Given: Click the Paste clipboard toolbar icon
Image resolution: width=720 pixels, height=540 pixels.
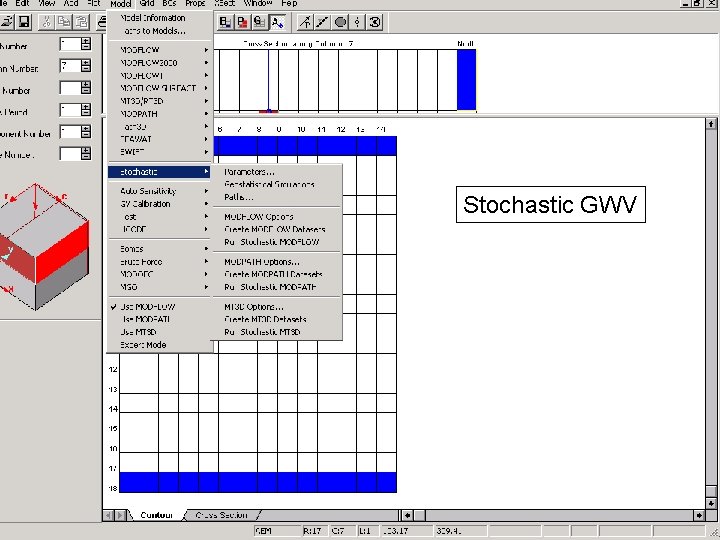Looking at the screenshot, I should (81, 22).
